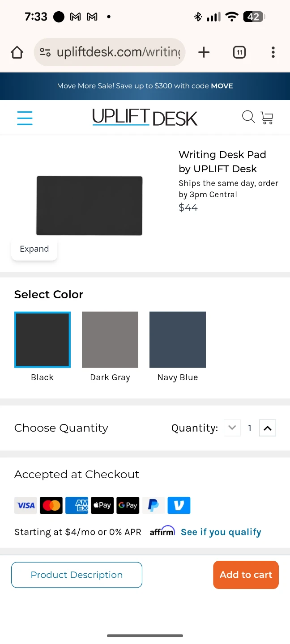Open the browser three-dot menu
290x644 pixels.
[x=273, y=52]
